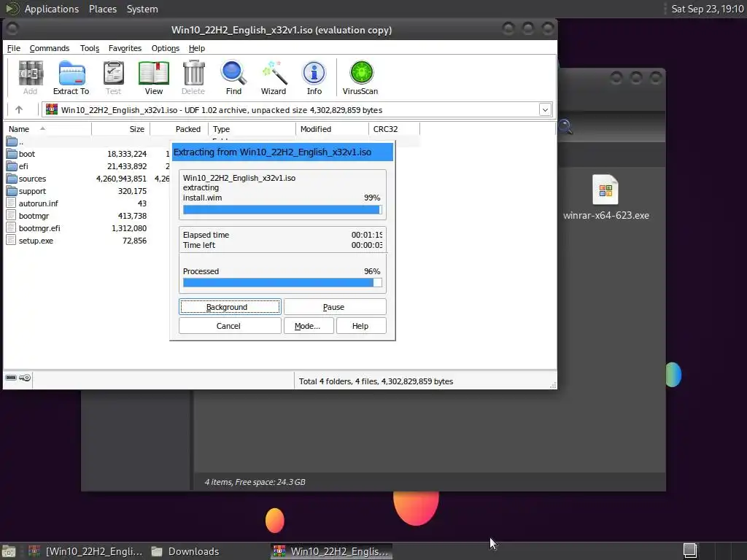Sort by Modified column header
Viewport: 747px width, 560px height.
333,129
